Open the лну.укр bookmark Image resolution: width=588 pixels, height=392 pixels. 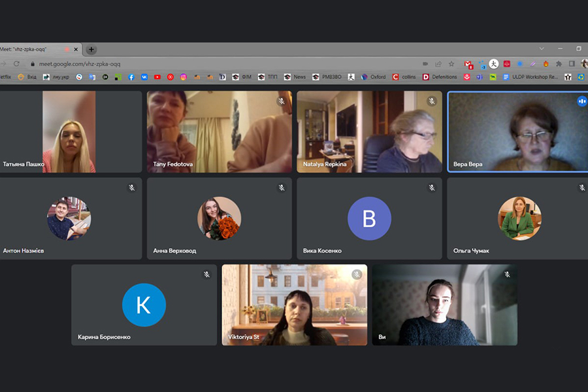(x=56, y=77)
